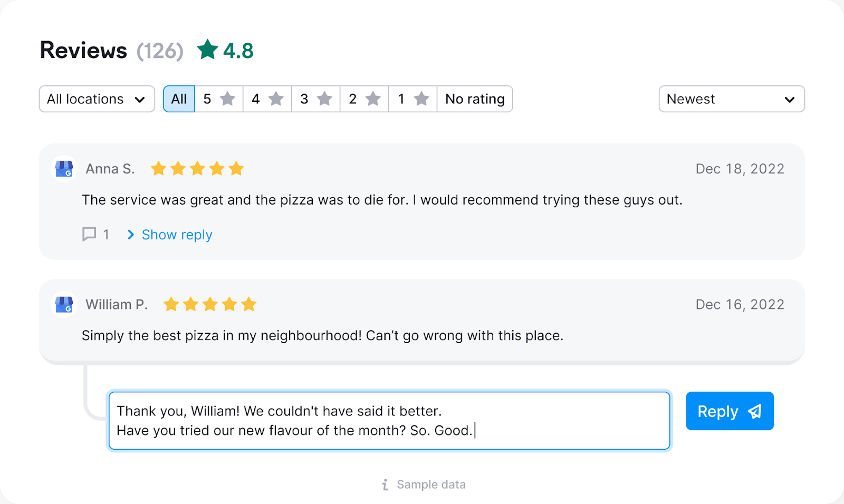Click the send icon inside the Reply button

(x=754, y=411)
